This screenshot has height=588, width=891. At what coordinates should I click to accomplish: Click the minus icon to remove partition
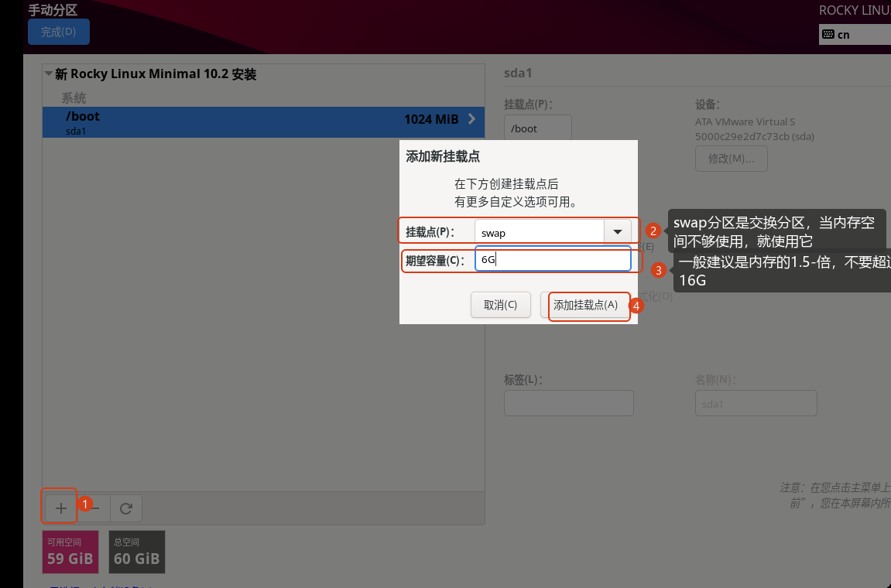coord(95,508)
